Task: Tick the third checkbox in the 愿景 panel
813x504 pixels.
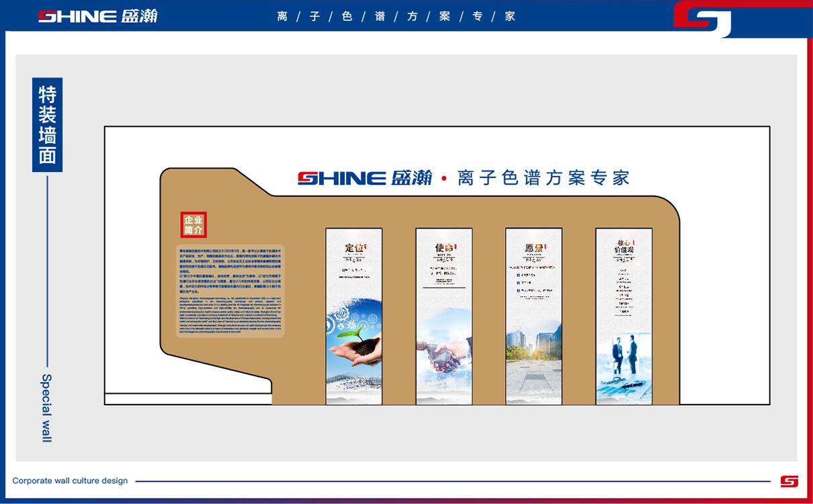Action: 518,291
